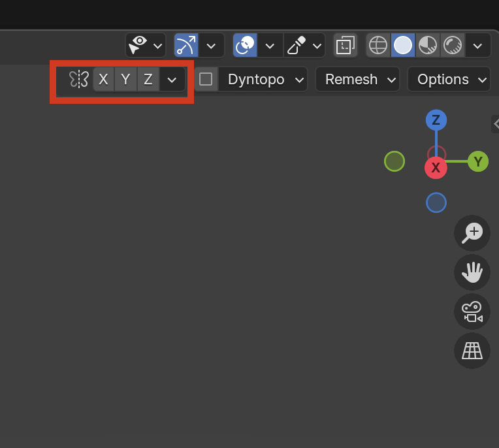The image size is (499, 448).
Task: Enable the Dyntopo checkbox
Action: [206, 80]
